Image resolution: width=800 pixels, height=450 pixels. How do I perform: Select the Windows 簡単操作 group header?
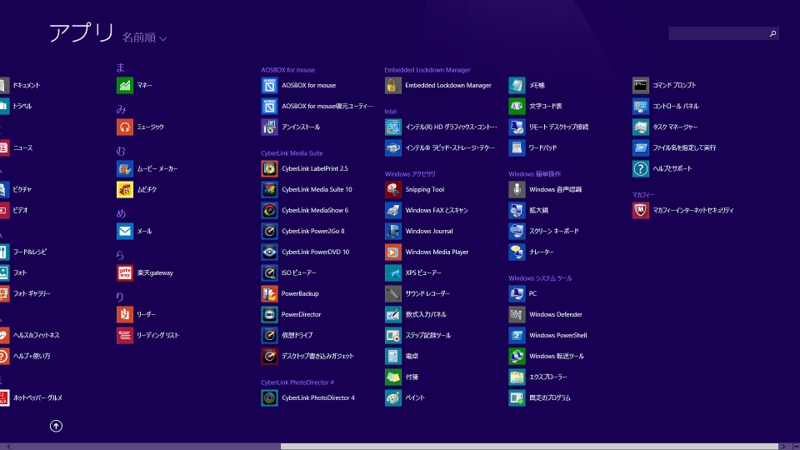(x=534, y=174)
